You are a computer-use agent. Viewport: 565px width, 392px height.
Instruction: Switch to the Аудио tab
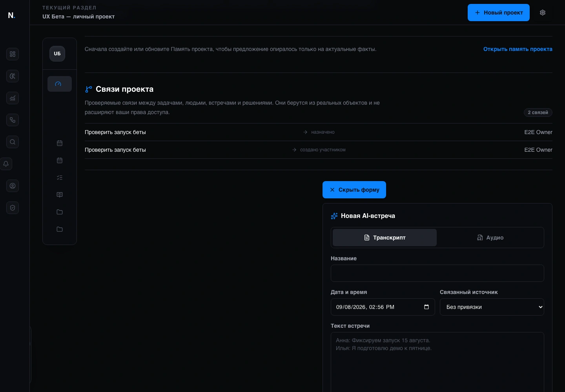(x=490, y=238)
